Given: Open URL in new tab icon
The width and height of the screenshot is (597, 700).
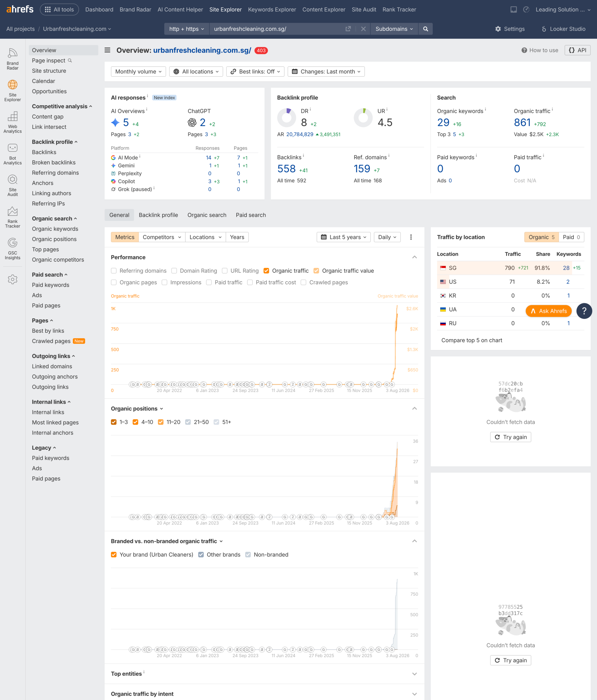Looking at the screenshot, I should coord(348,29).
